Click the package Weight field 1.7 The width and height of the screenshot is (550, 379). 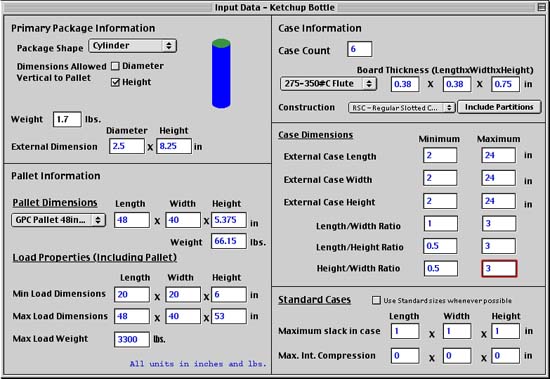[x=67, y=119]
